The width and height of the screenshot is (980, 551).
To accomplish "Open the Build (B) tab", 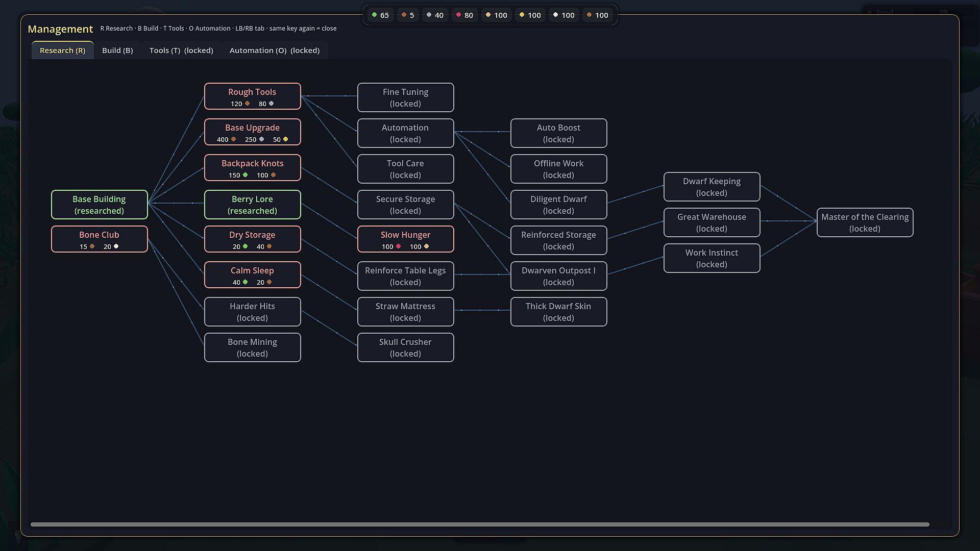I will click(x=117, y=51).
